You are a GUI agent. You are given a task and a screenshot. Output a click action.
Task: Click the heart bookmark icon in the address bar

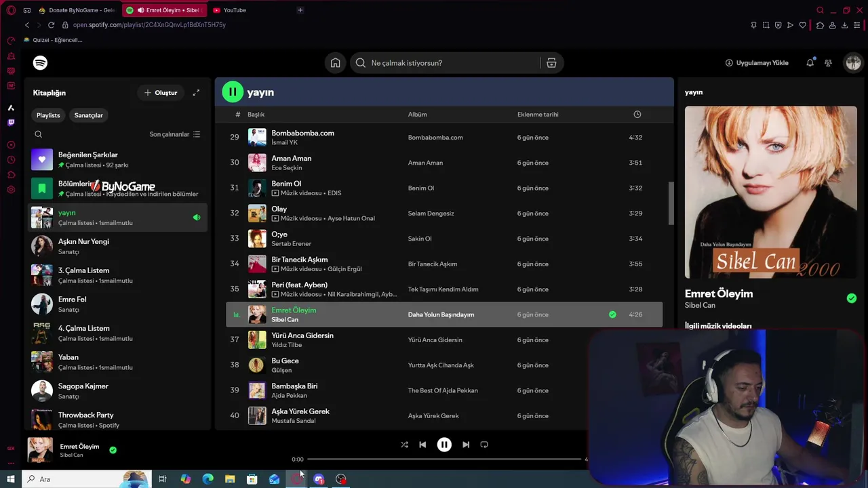[803, 25]
